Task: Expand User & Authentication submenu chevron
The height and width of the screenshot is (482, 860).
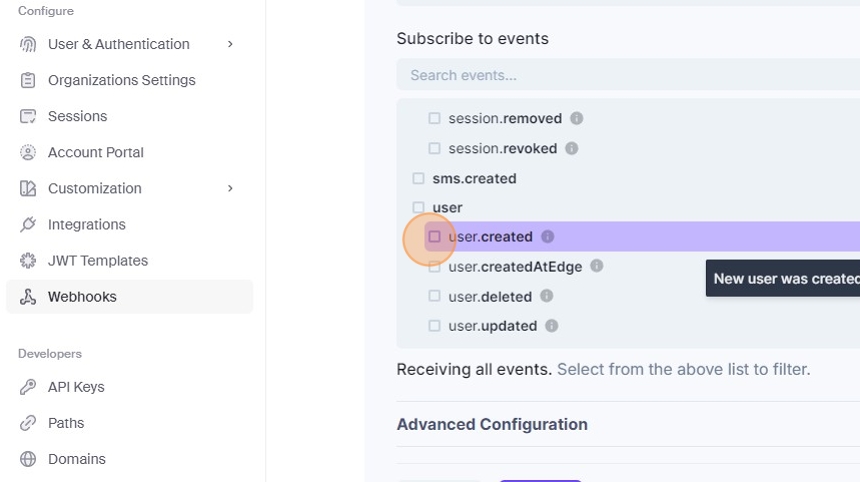Action: point(230,44)
